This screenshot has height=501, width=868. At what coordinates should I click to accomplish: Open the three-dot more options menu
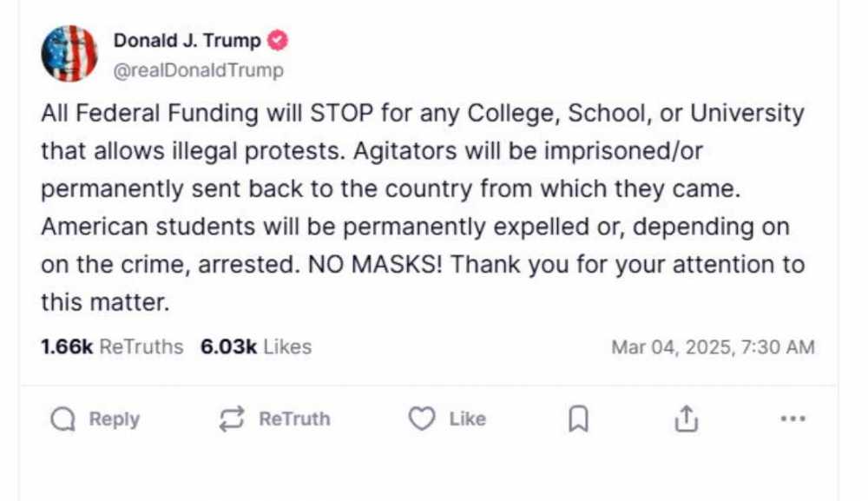click(x=792, y=419)
